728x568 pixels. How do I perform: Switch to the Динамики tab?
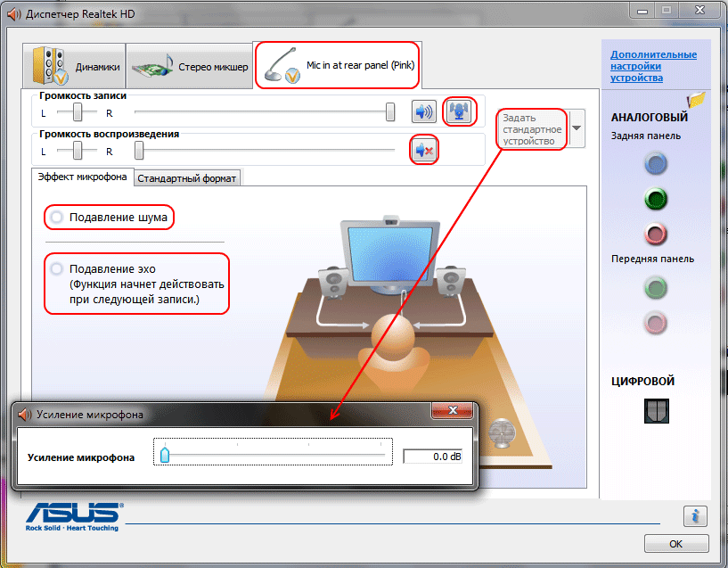tap(74, 66)
